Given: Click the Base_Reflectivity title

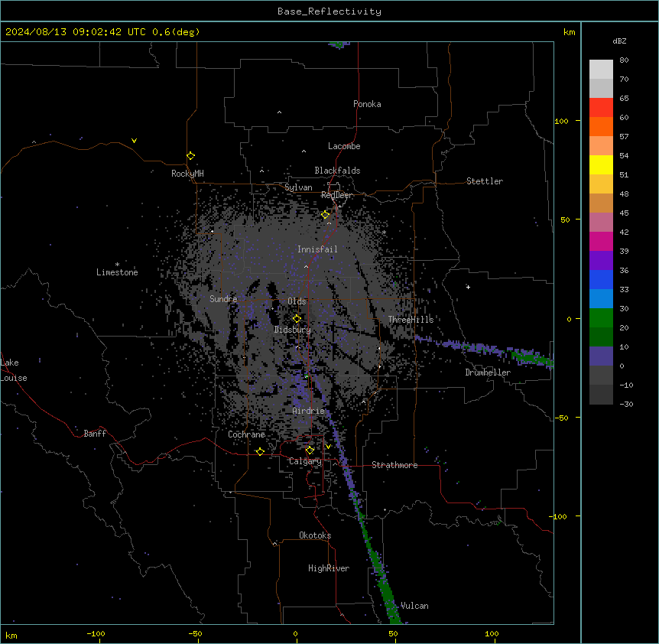Looking at the screenshot, I should (329, 11).
